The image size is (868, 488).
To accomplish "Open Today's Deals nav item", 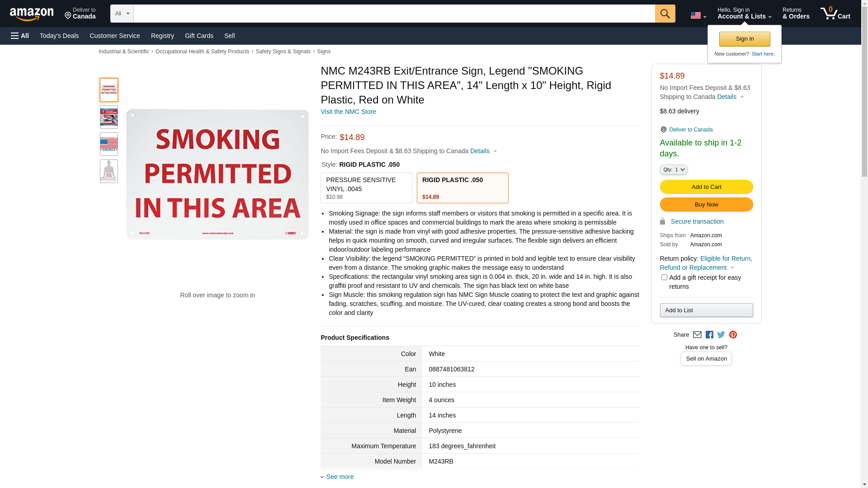I will (59, 36).
